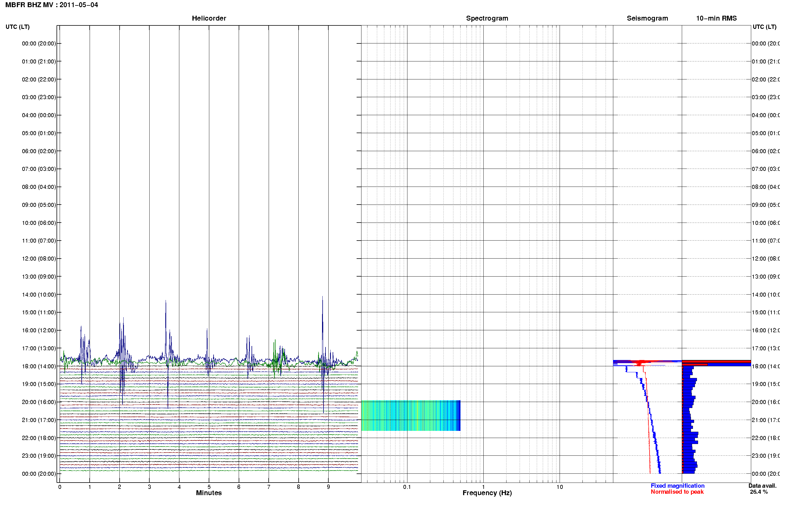This screenshot has width=812, height=508.
Task: Click the right '12:00 (08:0' time label
Action: point(765,259)
